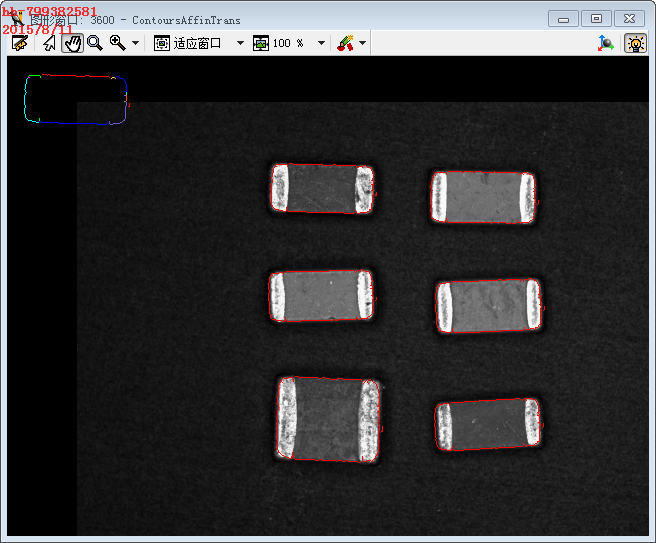656x543 pixels.
Task: Expand the 适应窗口 dropdown arrow
Action: (x=240, y=43)
